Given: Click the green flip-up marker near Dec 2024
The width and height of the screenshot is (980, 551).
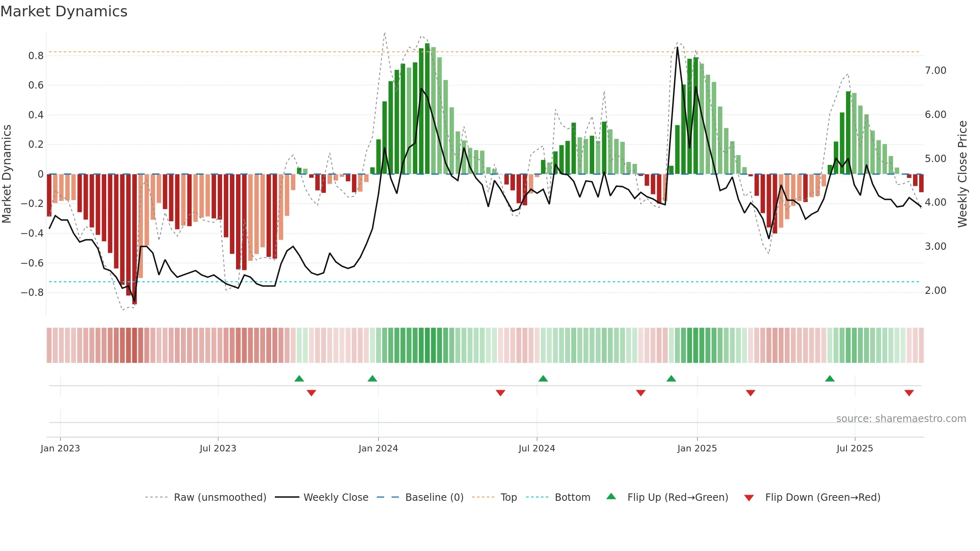Looking at the screenshot, I should [x=671, y=378].
